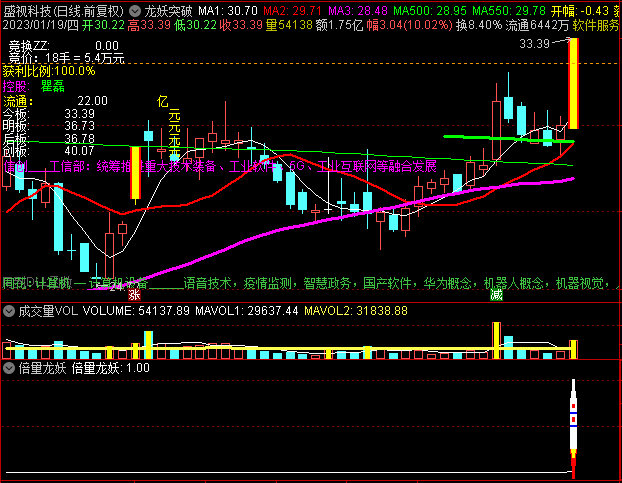This screenshot has height=483, width=622.
Task: Click the 龙妖突破 indicator name
Action: [x=168, y=11]
